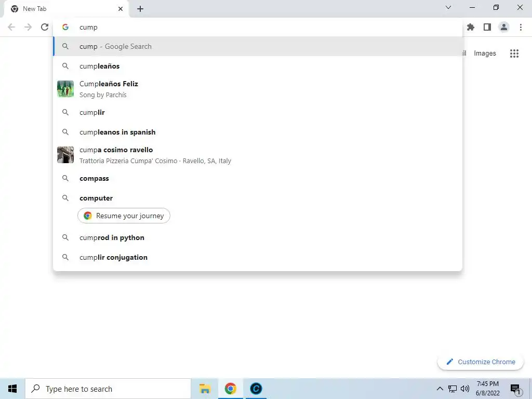Click the Chrome icon in the taskbar
This screenshot has height=399, width=532.
[x=230, y=389]
